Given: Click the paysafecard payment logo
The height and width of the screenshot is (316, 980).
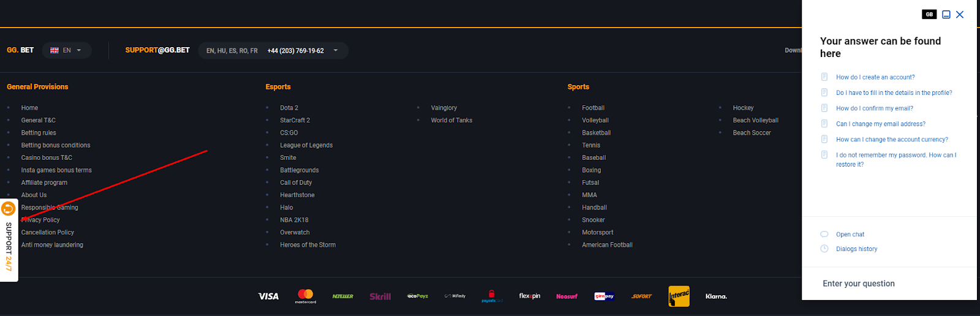Looking at the screenshot, I should coord(492,296).
